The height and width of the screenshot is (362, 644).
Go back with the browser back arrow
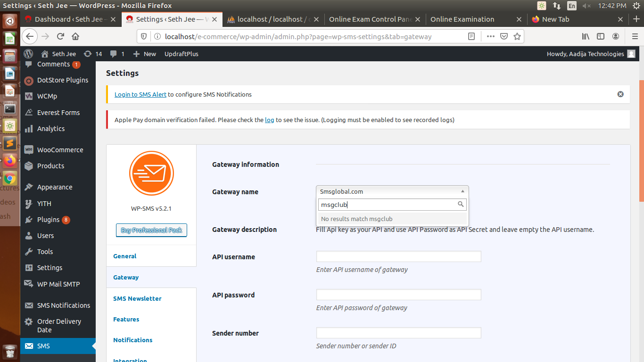pyautogui.click(x=30, y=36)
